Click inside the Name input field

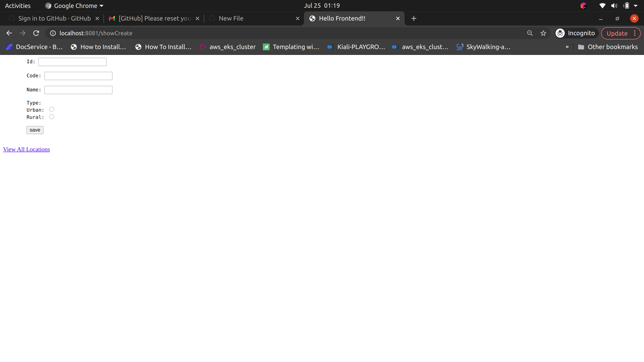78,90
